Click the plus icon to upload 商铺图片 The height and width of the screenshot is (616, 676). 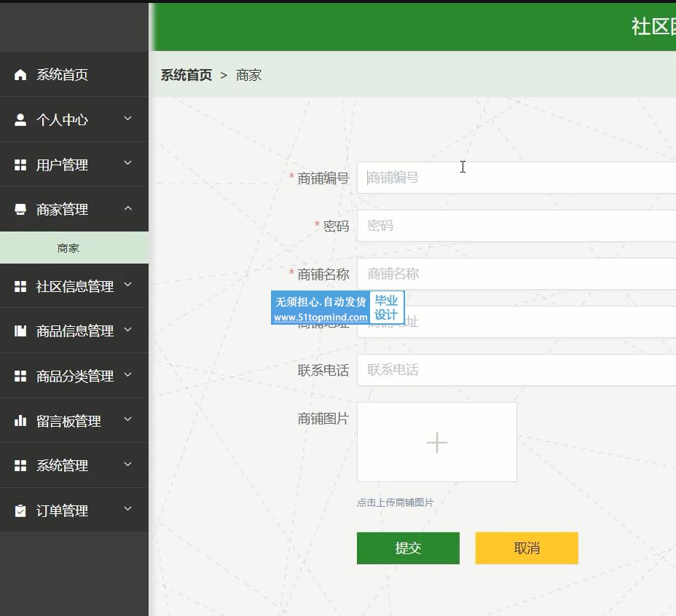(437, 443)
